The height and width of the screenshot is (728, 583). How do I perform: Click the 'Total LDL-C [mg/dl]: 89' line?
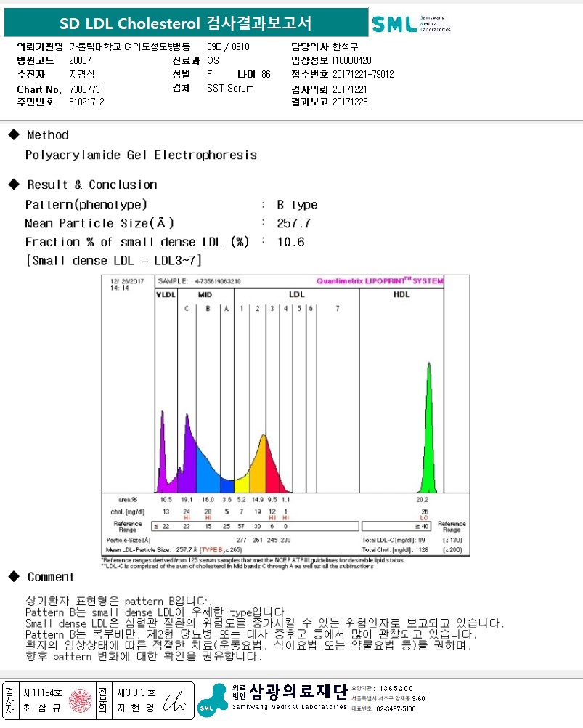[394, 540]
